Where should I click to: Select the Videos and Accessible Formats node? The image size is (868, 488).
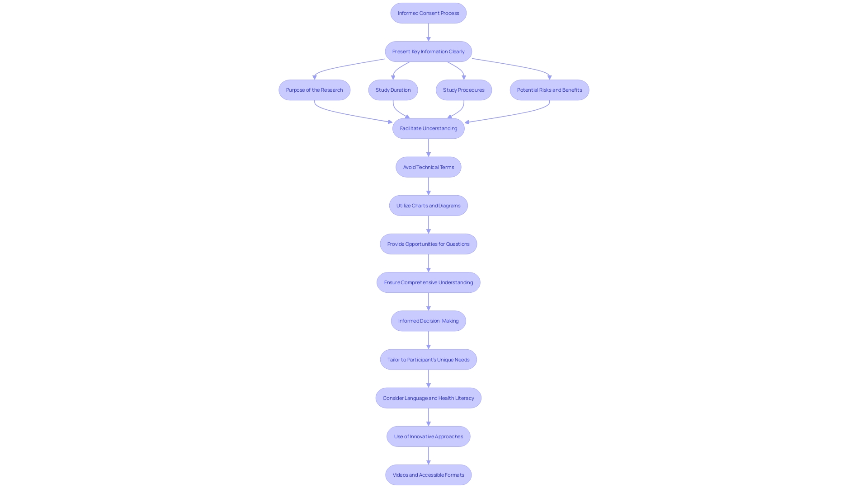pos(428,474)
